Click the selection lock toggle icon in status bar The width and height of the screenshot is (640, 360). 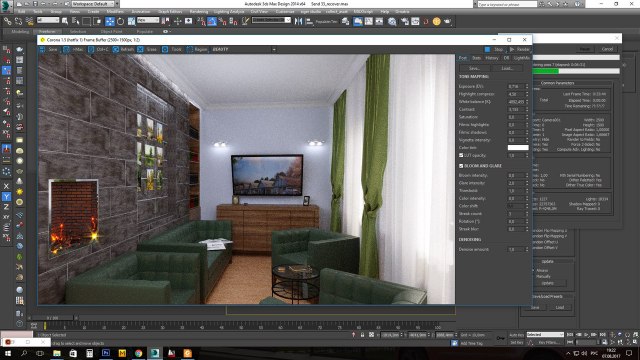[x=362, y=335]
